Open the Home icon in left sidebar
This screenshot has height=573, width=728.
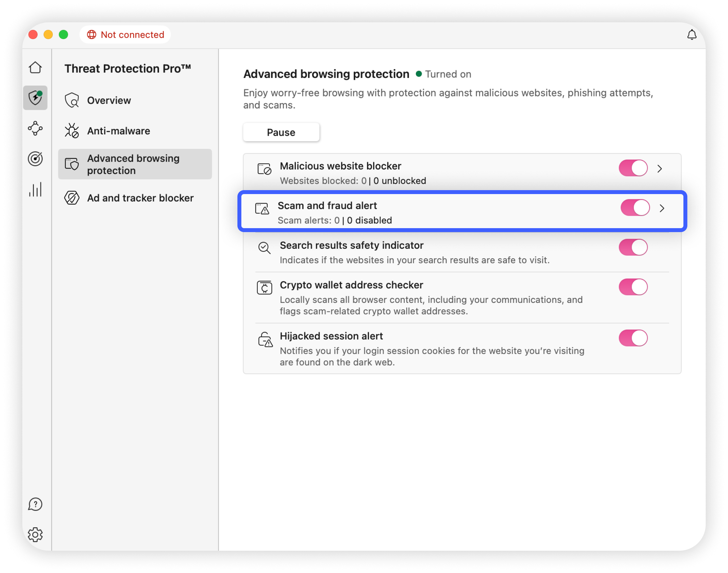point(35,68)
